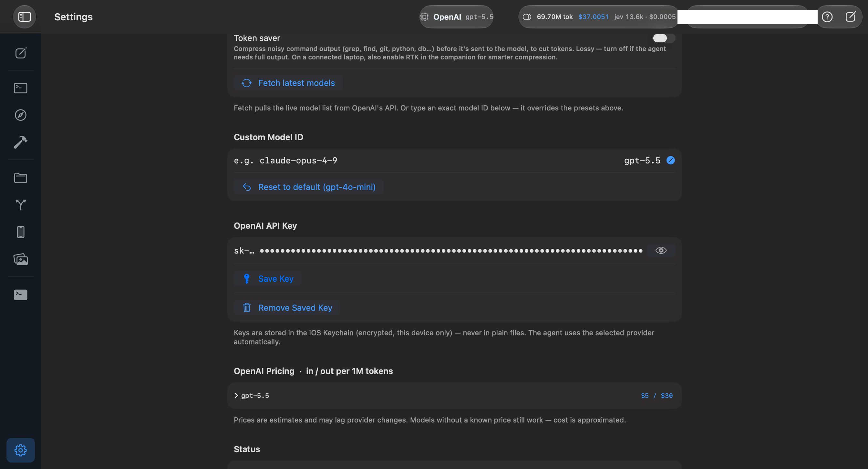Click the 69.70M tok usage pill

[x=598, y=17]
